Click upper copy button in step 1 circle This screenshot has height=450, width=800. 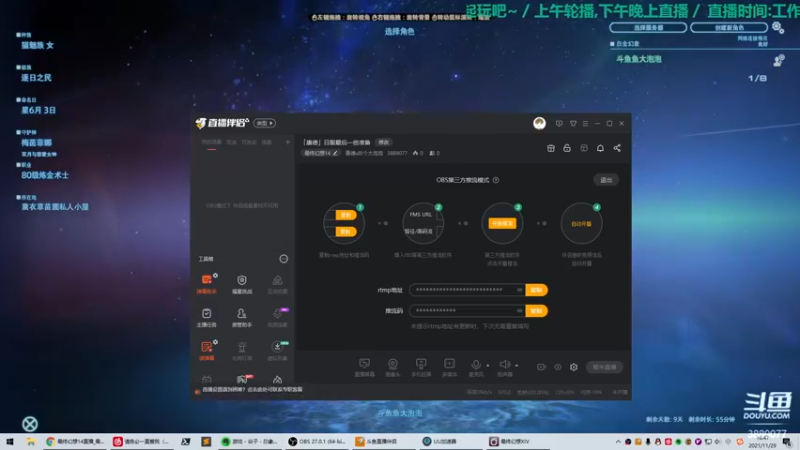pos(345,215)
